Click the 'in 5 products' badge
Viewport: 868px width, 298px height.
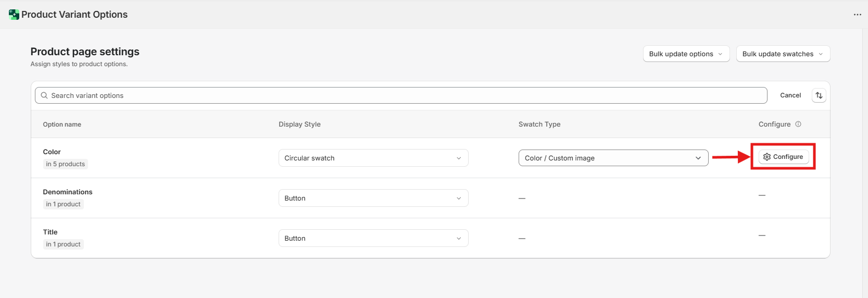pyautogui.click(x=65, y=164)
